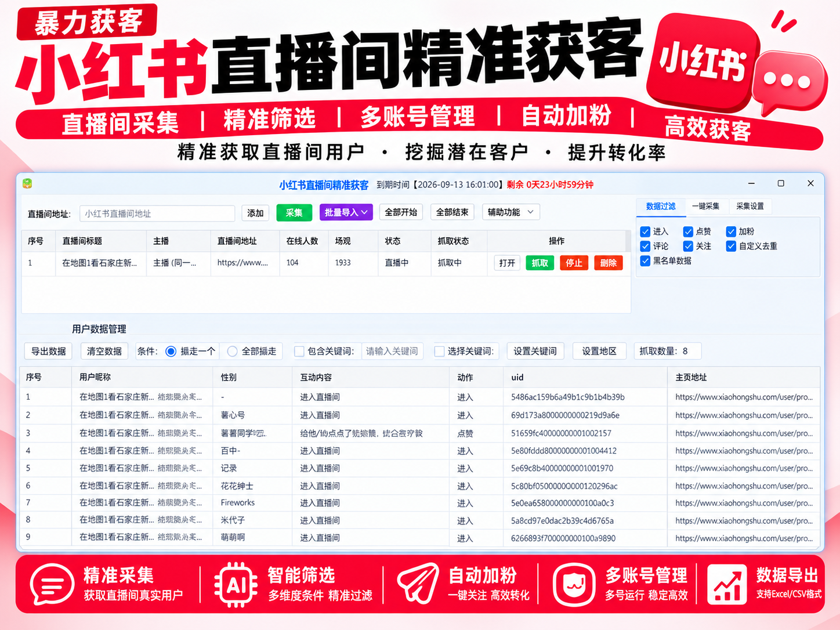Close the application window

[810, 183]
